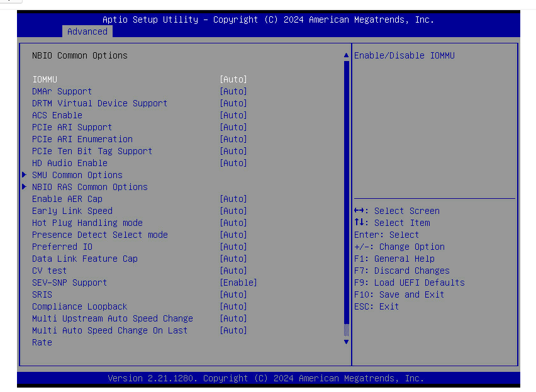The image size is (536, 392).
Task: Click F9: Load UEFI Defaults hint
Action: click(x=409, y=283)
